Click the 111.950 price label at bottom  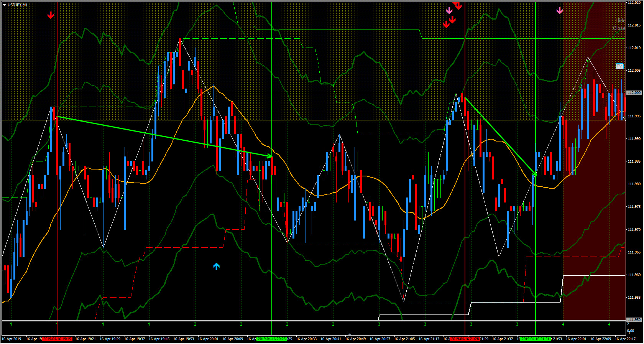coord(634,319)
